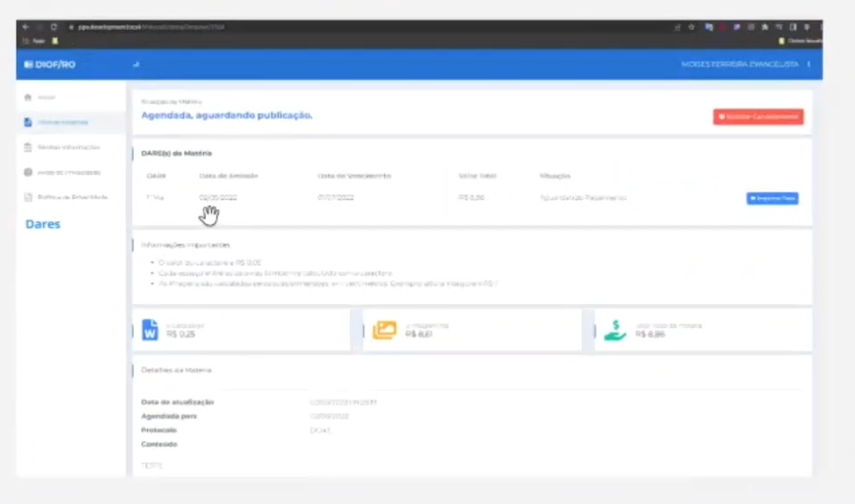Click the bank building icon in sidebar
The height and width of the screenshot is (504, 855).
coord(28,147)
